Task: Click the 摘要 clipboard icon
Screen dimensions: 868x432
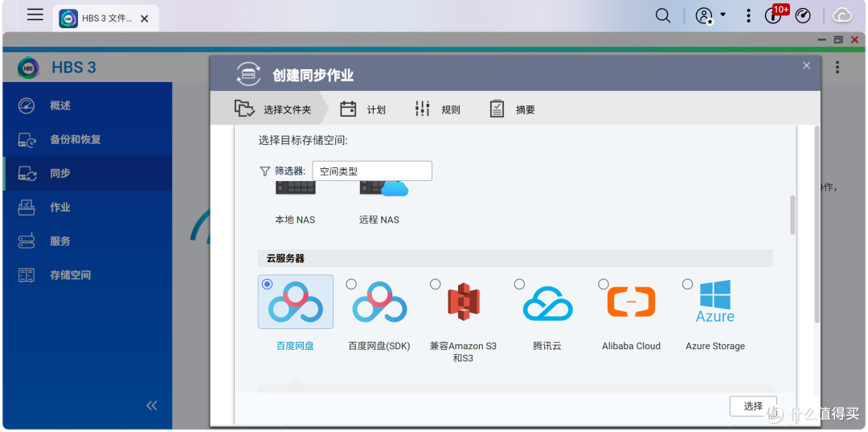Action: (497, 109)
